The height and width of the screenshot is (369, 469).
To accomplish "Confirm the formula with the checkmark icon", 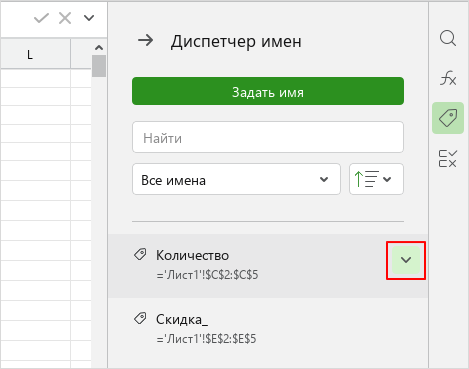I will (41, 18).
